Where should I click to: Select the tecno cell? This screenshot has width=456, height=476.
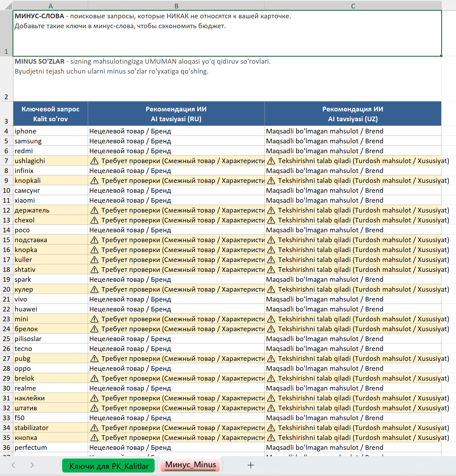click(51, 348)
